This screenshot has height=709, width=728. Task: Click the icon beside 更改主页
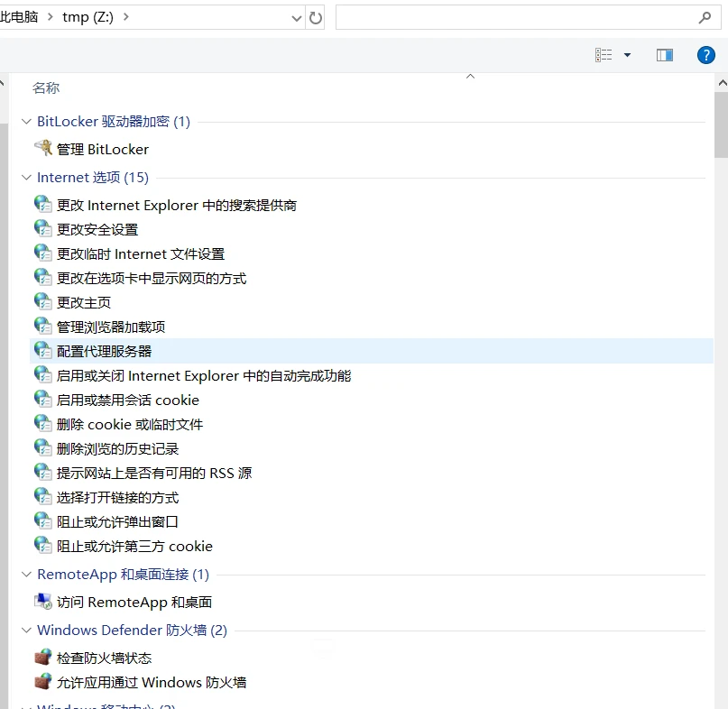pyautogui.click(x=43, y=302)
